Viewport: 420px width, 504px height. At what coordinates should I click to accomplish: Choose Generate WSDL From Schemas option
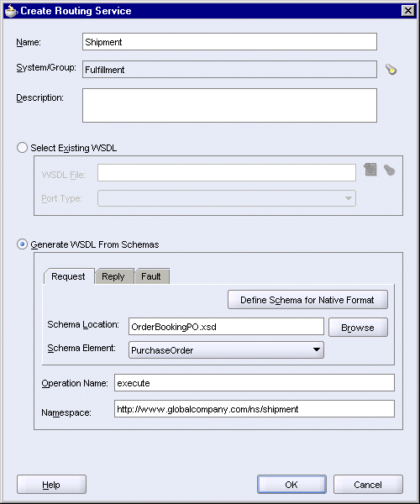22,244
